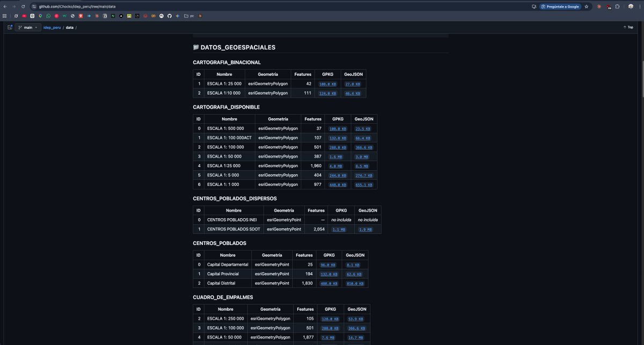Click the 'data' breadcrumb text
This screenshot has height=345, width=644.
(70, 27)
